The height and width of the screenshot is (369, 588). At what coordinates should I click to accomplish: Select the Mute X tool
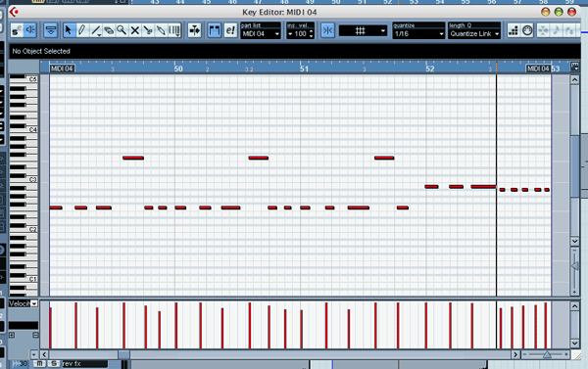click(135, 30)
